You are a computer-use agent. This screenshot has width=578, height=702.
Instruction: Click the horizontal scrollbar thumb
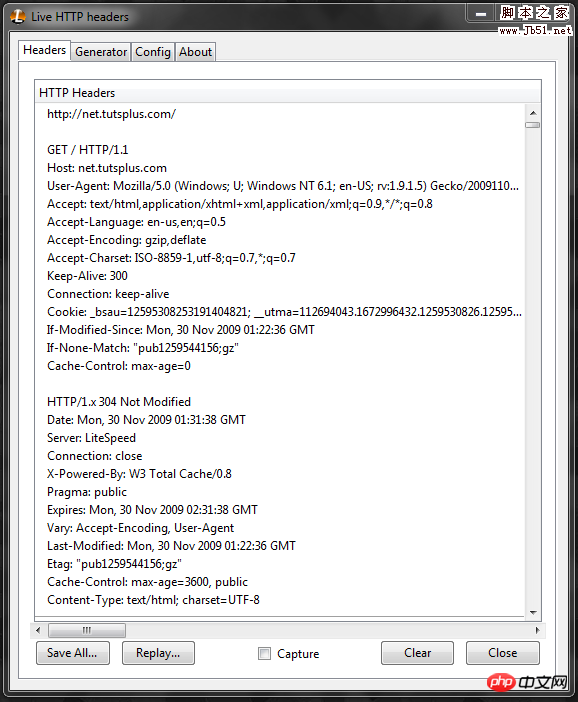point(87,630)
